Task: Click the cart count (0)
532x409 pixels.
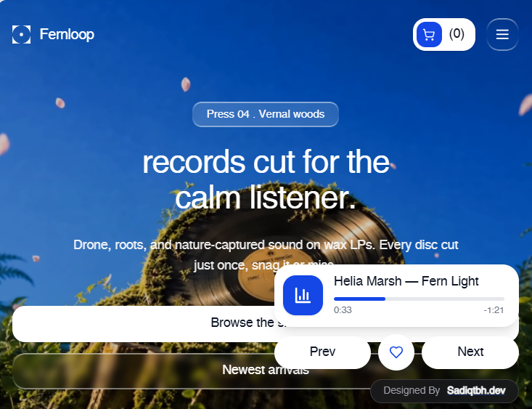Action: (457, 33)
